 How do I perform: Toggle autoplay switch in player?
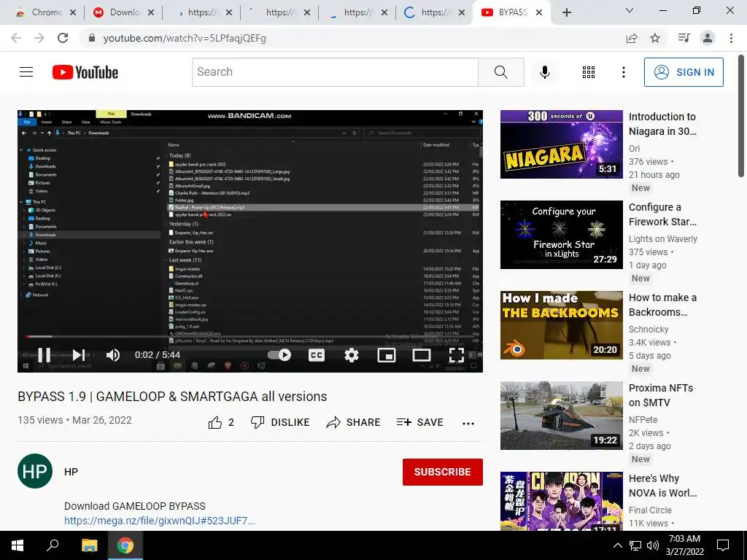pyautogui.click(x=279, y=355)
